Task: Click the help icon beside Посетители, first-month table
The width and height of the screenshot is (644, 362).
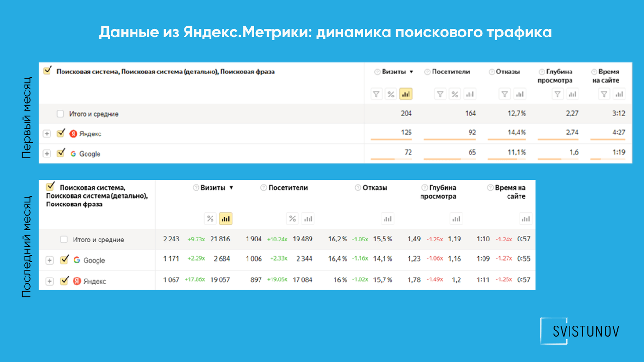Action: click(427, 72)
